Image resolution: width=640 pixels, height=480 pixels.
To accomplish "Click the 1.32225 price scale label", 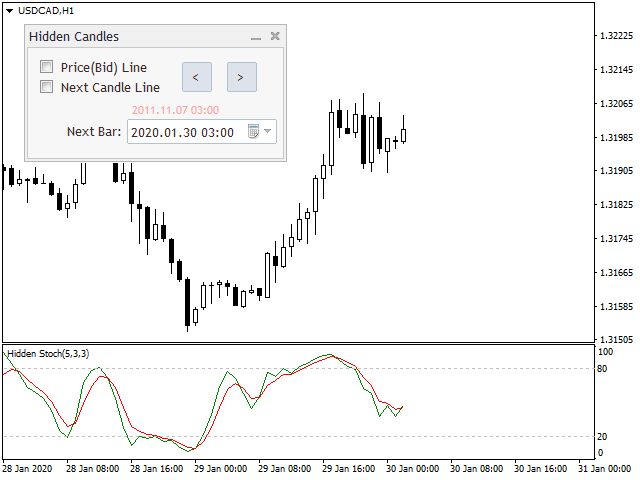I will [x=616, y=36].
